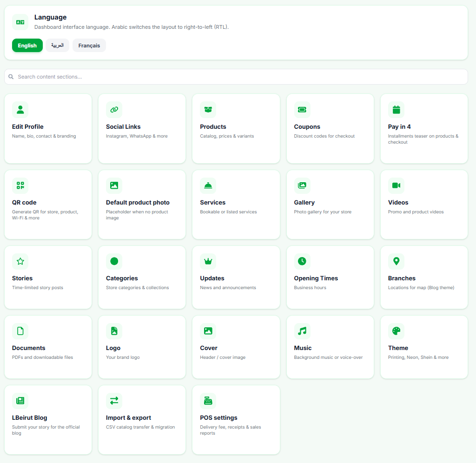
Task: Open the Music title
Action: pos(303,348)
